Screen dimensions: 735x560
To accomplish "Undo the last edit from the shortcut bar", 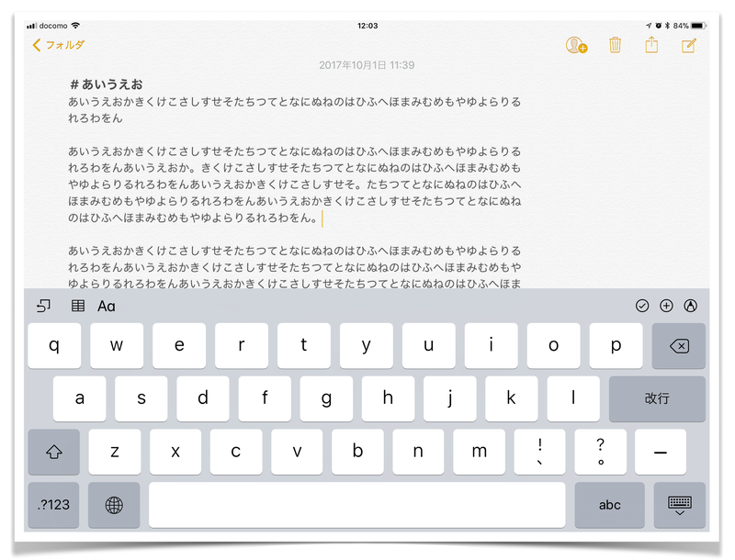I will [x=42, y=306].
